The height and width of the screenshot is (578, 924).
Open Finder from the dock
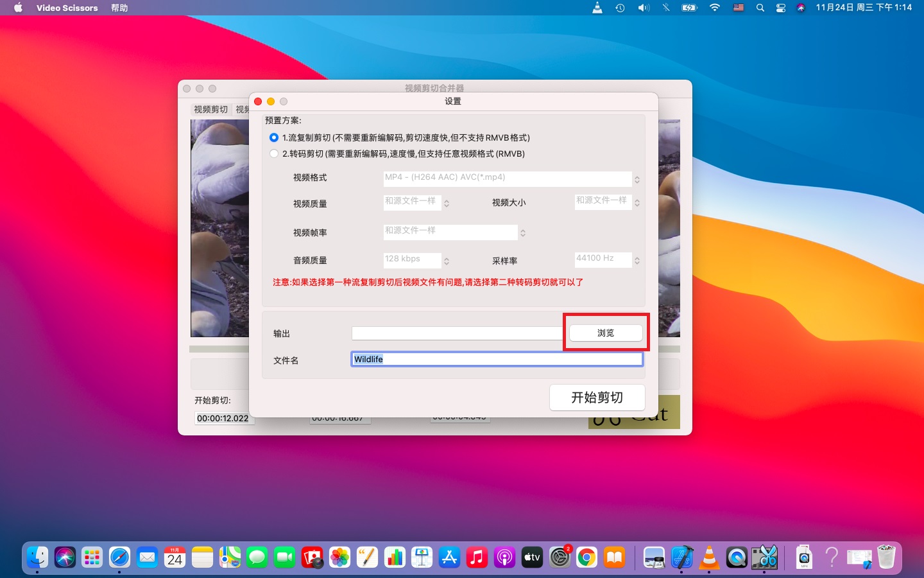click(37, 557)
